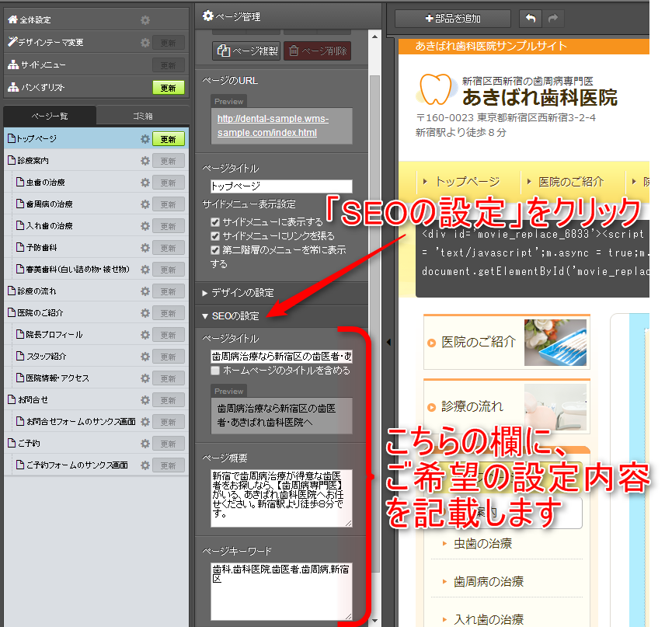Enable ホームページのタイトルを含める checkbox
Viewport: 672px width, 627px height.
point(215,371)
